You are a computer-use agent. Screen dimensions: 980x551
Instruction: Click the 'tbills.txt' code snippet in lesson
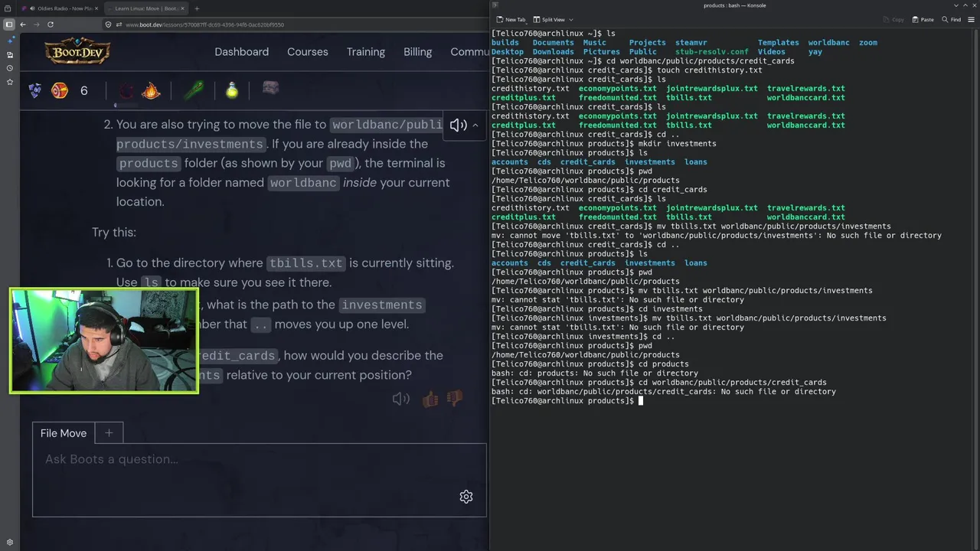click(306, 263)
